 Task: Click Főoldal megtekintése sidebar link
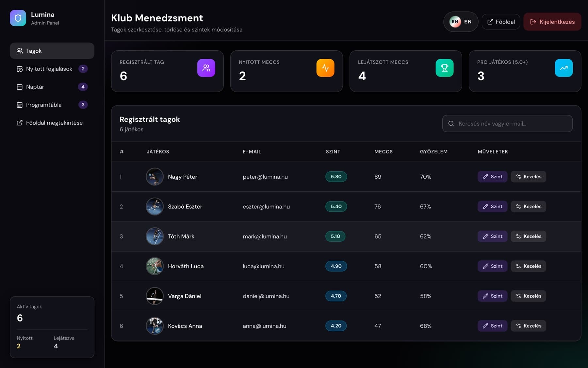tap(52, 123)
